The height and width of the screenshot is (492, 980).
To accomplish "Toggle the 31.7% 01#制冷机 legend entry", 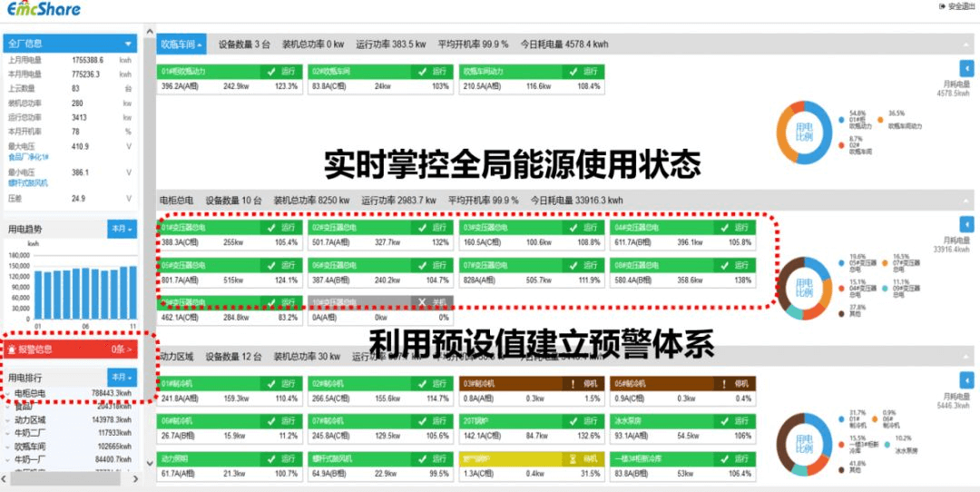I will point(853,418).
